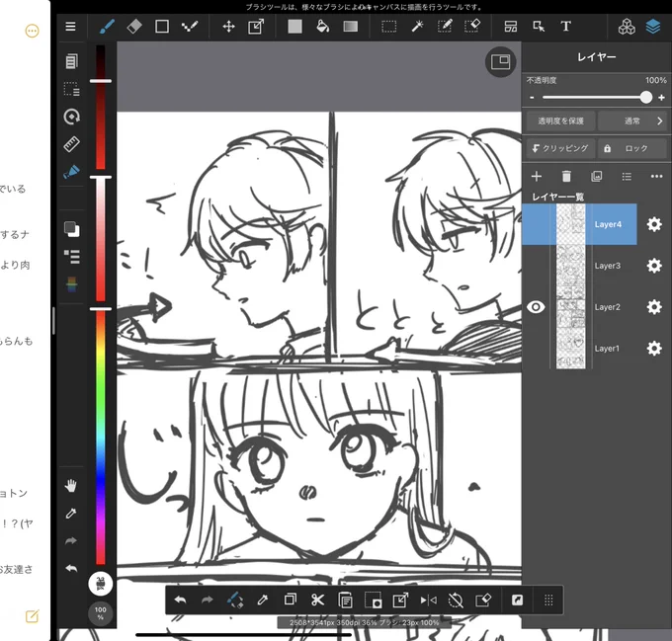Viewport: 672px width, 641px height.
Task: Click the rainbow hue color bar
Action: tap(100, 437)
